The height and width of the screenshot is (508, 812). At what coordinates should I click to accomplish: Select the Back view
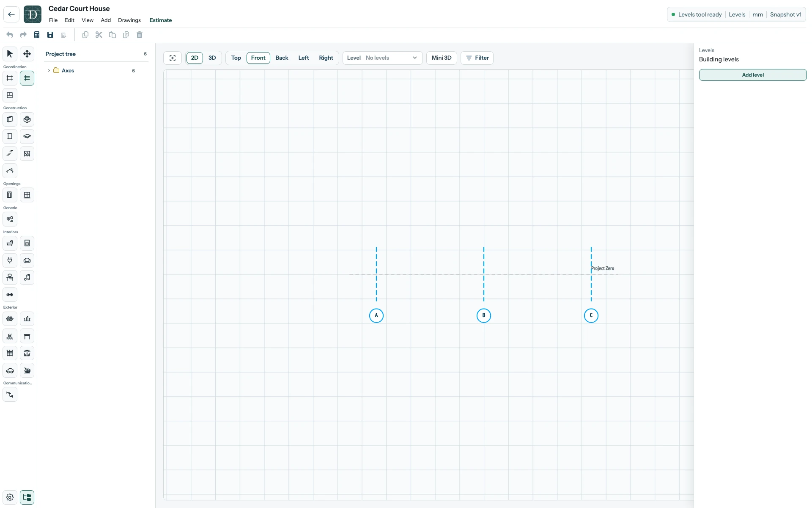click(x=282, y=58)
